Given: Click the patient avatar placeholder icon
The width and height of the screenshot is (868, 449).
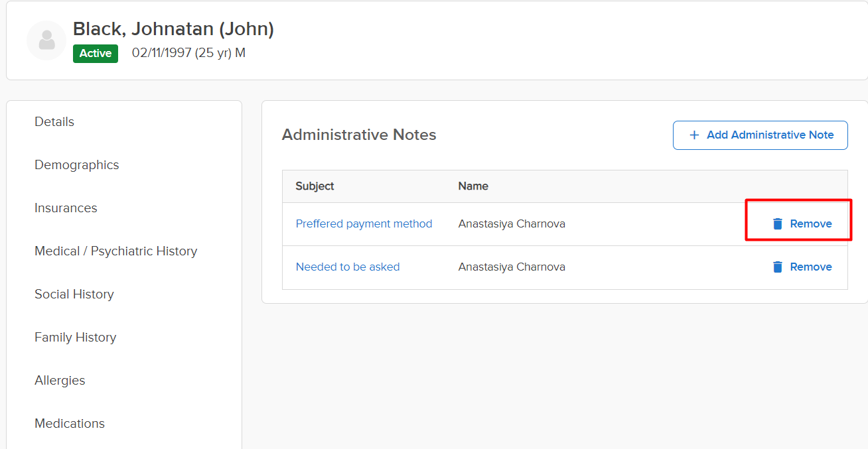Looking at the screenshot, I should [x=46, y=40].
